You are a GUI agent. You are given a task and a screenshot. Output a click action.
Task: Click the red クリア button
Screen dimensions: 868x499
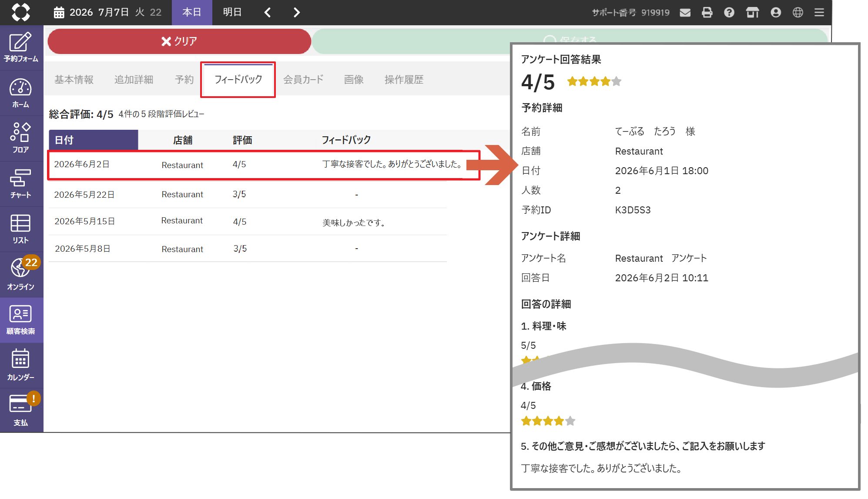[x=179, y=41]
